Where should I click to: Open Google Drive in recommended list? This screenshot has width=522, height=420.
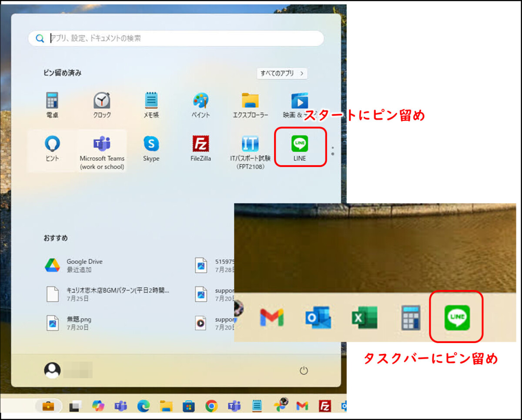pyautogui.click(x=74, y=265)
